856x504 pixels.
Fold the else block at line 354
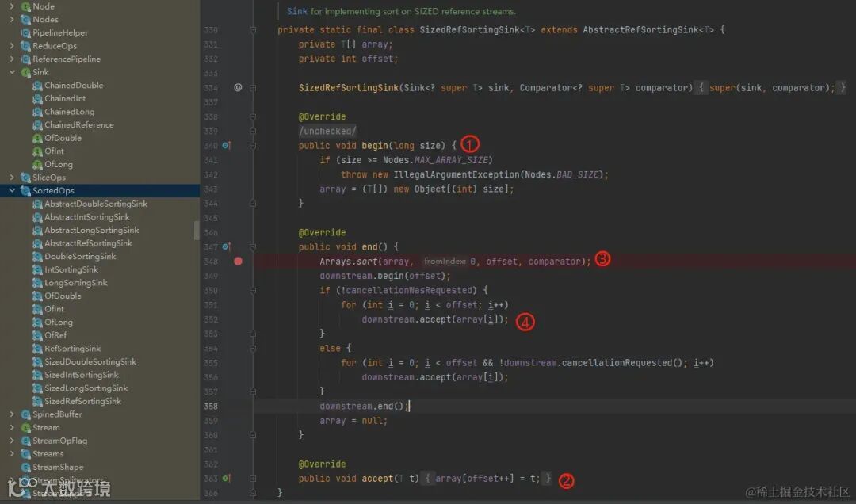[253, 349]
